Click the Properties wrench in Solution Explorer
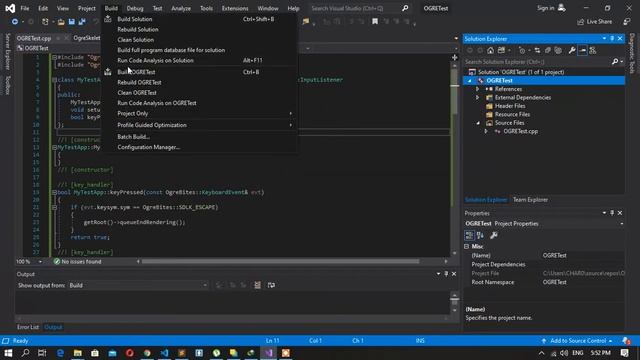This screenshot has height=360, width=640. click(x=572, y=50)
